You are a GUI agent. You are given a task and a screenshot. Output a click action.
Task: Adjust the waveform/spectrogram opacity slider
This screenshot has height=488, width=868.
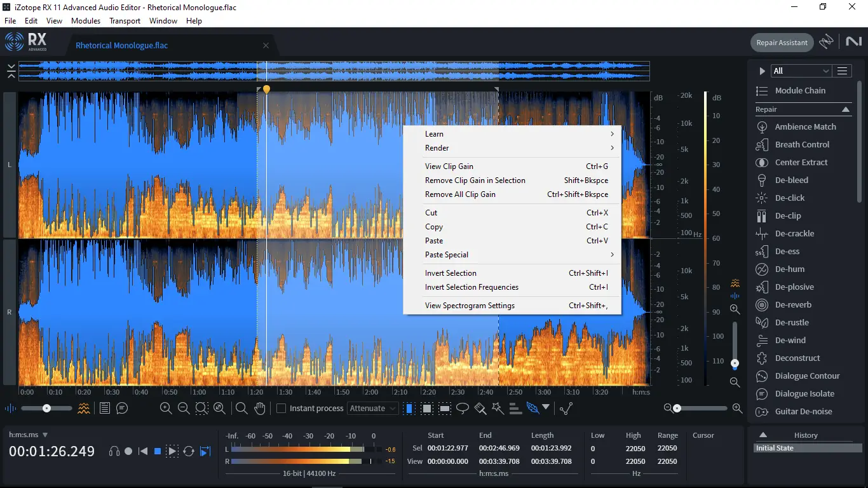point(47,409)
